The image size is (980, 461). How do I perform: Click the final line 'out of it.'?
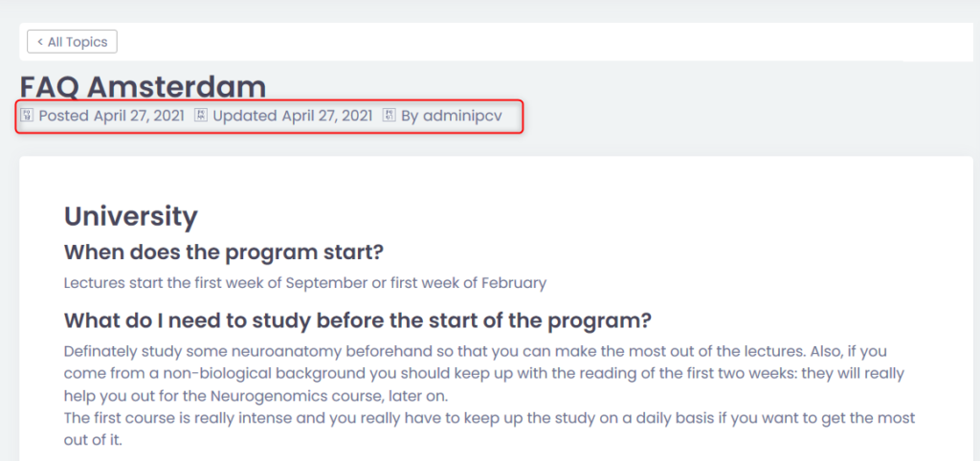[93, 440]
